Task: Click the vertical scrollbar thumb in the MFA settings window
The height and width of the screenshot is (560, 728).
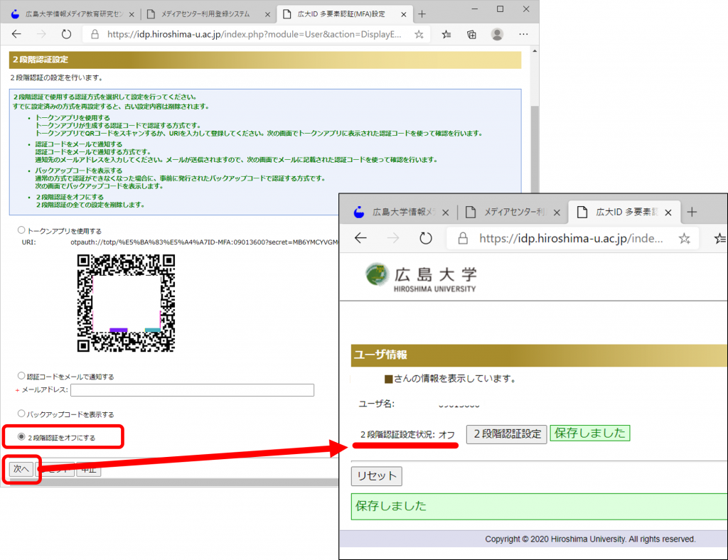Action: [535, 149]
